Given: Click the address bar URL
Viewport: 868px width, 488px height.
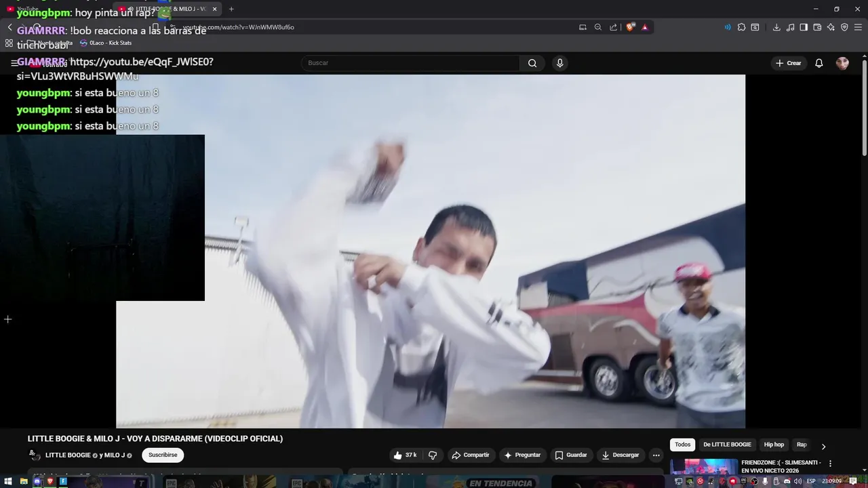Looking at the screenshot, I should (x=238, y=27).
